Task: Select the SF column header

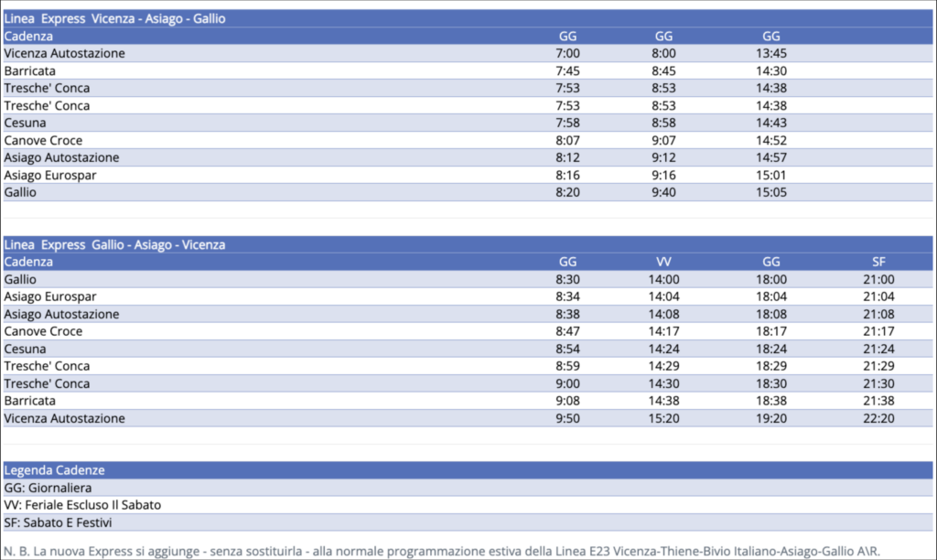Action: 878,262
